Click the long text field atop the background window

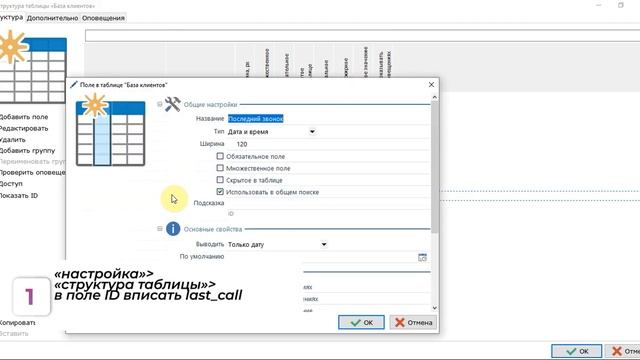click(362, 36)
